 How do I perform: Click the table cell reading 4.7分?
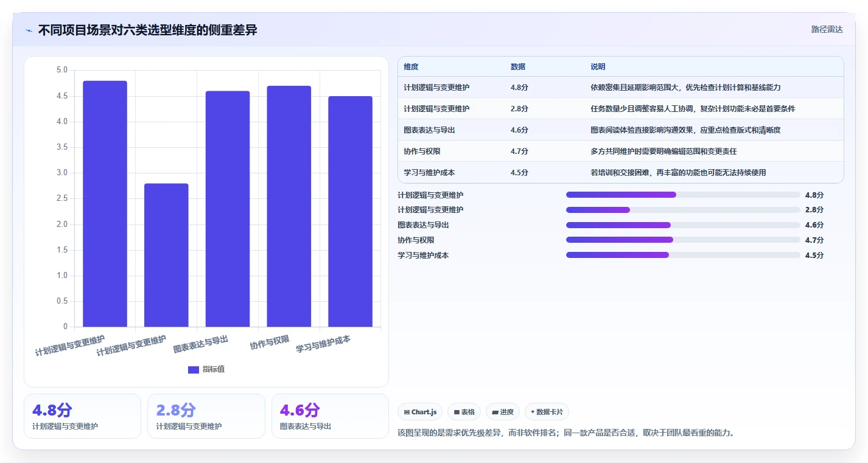coord(519,151)
